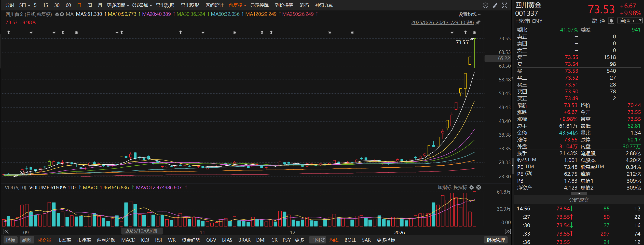The width and height of the screenshot is (644, 245).
Task: Open 指标管理 indicator management
Action: [496, 240]
